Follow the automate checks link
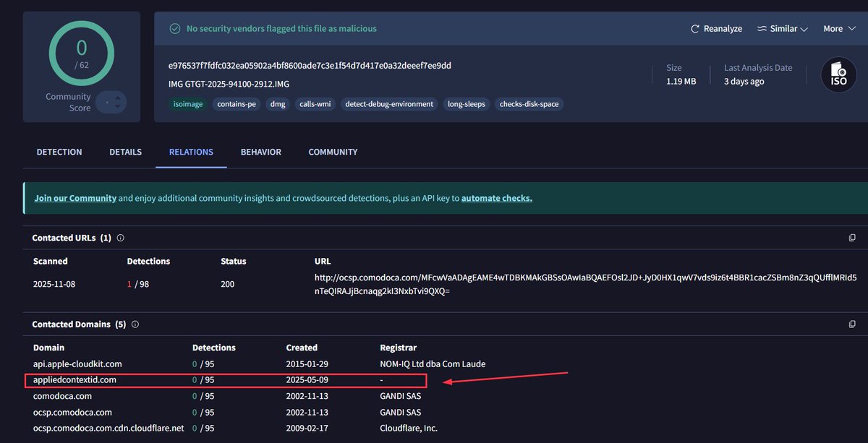868x443 pixels. pyautogui.click(x=497, y=198)
